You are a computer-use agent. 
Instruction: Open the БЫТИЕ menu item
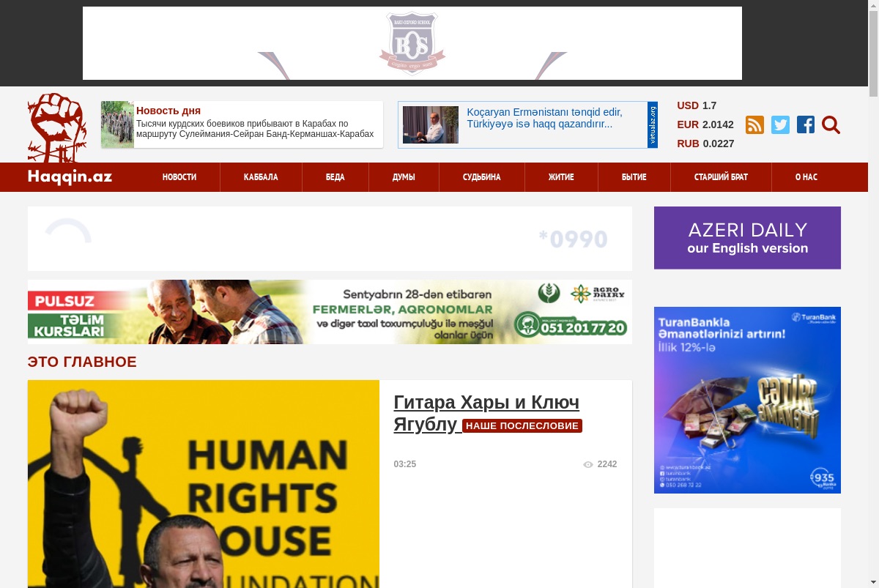pos(634,177)
